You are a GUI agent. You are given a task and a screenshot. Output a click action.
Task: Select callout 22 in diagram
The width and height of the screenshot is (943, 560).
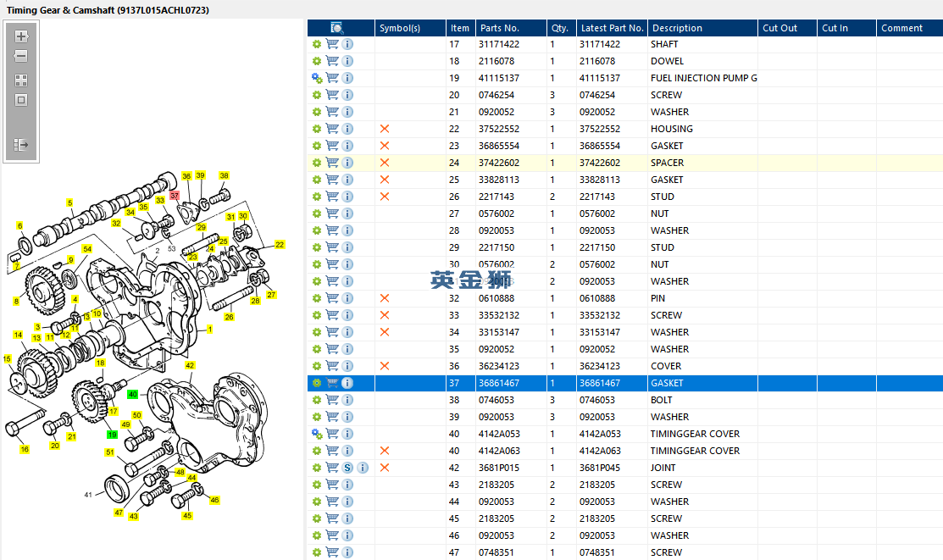[x=280, y=244]
